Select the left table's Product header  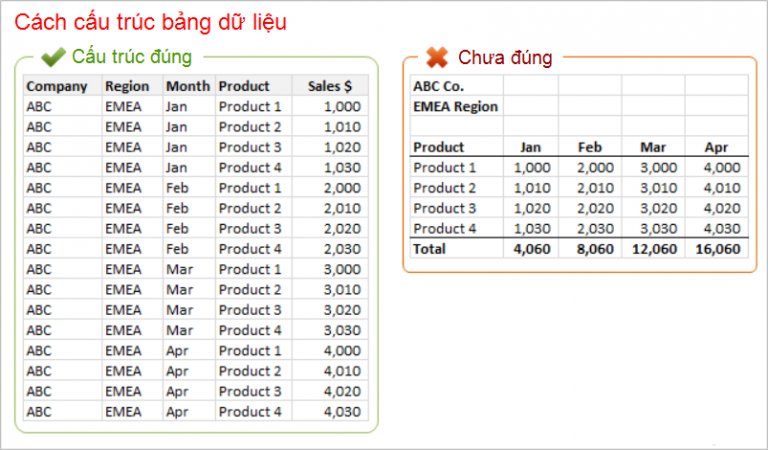click(x=244, y=86)
